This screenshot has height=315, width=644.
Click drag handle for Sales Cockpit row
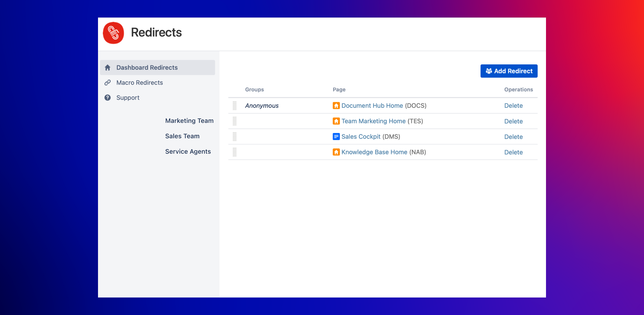coord(234,136)
